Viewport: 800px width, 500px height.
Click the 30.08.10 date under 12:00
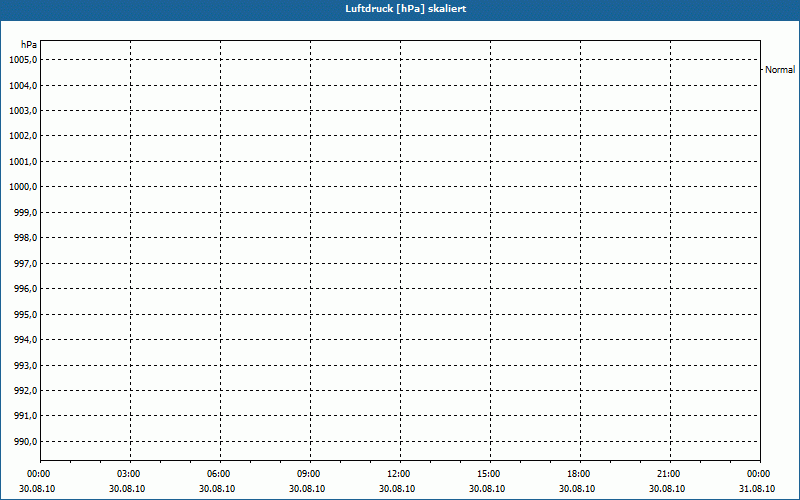pyautogui.click(x=397, y=489)
